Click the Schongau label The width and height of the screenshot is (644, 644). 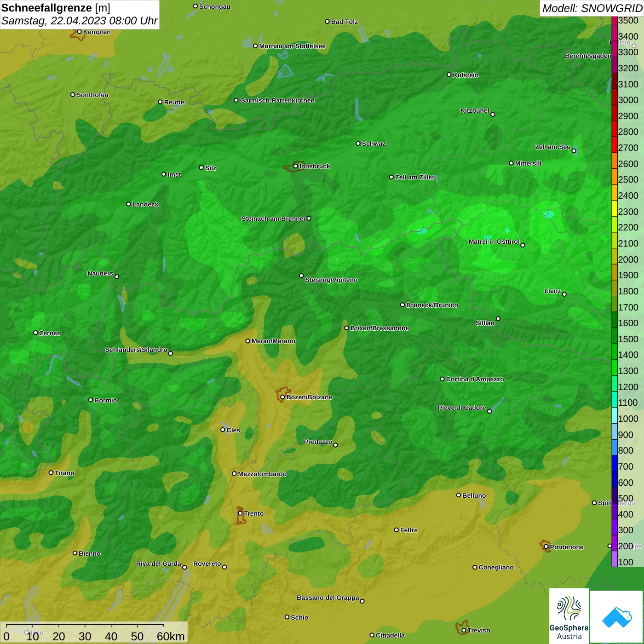pyautogui.click(x=215, y=6)
